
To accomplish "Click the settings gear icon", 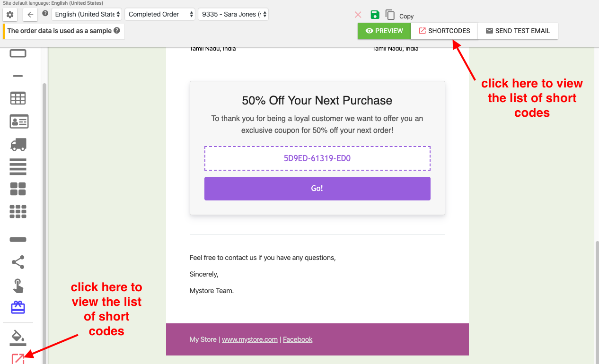I will 10,15.
